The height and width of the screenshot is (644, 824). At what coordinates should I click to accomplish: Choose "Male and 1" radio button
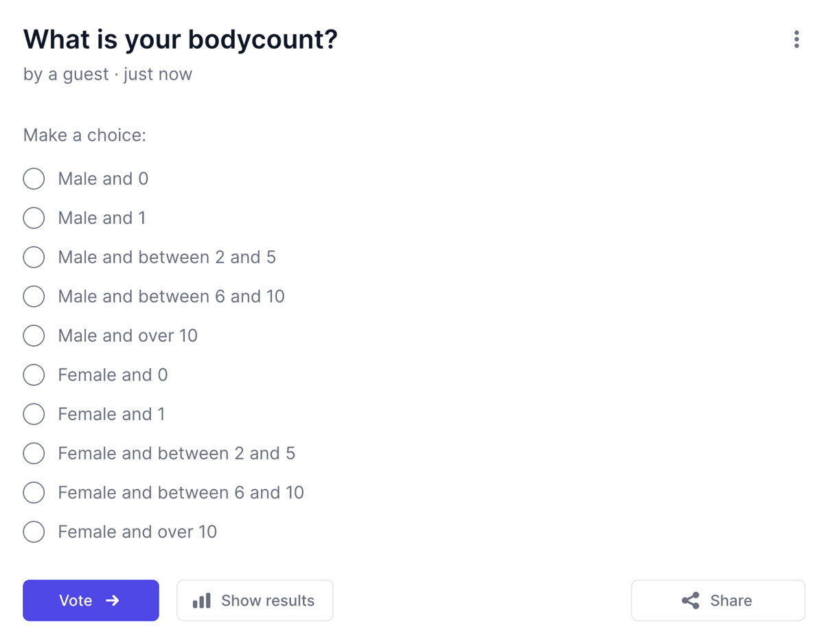pyautogui.click(x=34, y=218)
